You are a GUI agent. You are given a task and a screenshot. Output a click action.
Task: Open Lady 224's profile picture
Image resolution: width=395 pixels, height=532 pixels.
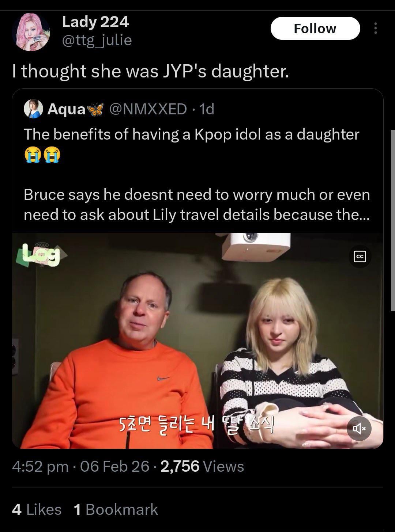click(x=31, y=32)
